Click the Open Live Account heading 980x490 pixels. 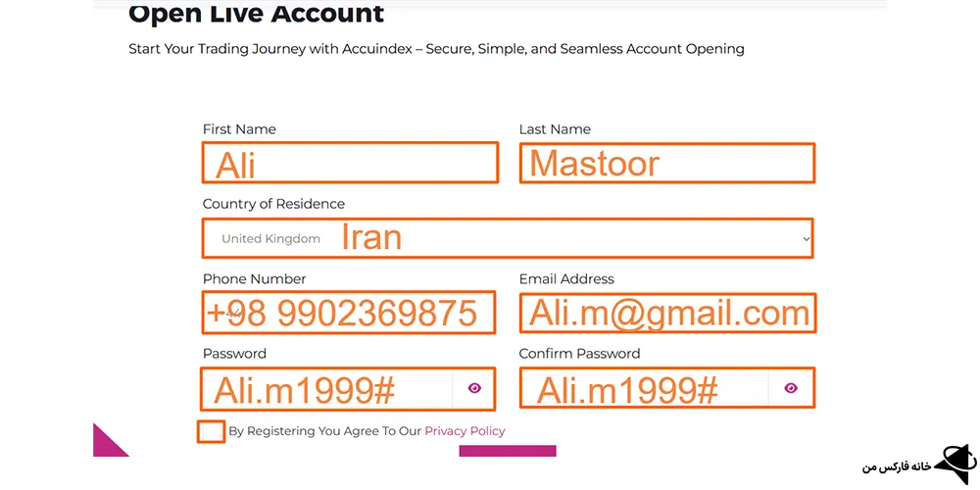256,15
